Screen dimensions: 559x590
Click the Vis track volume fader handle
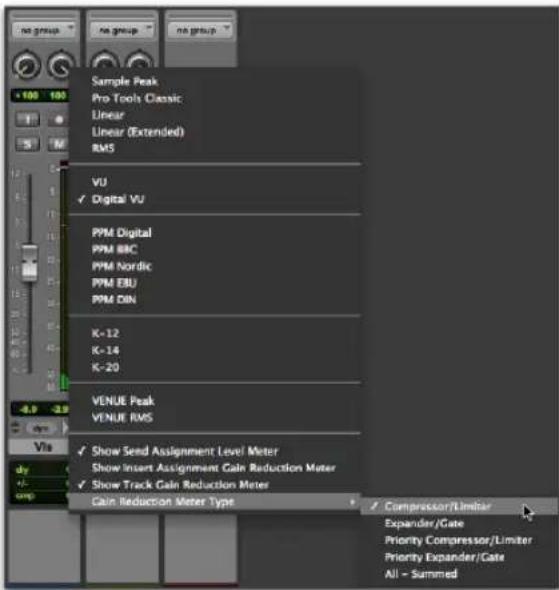click(29, 263)
